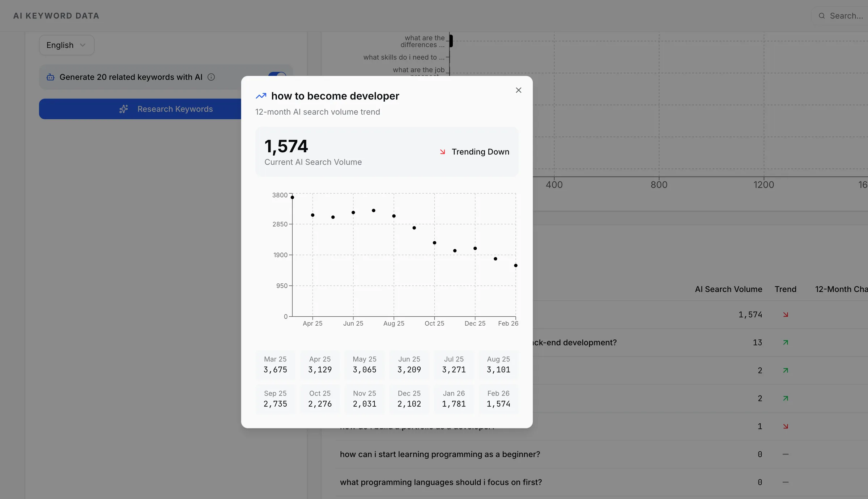Close the keyword trend dialog

pyautogui.click(x=518, y=90)
